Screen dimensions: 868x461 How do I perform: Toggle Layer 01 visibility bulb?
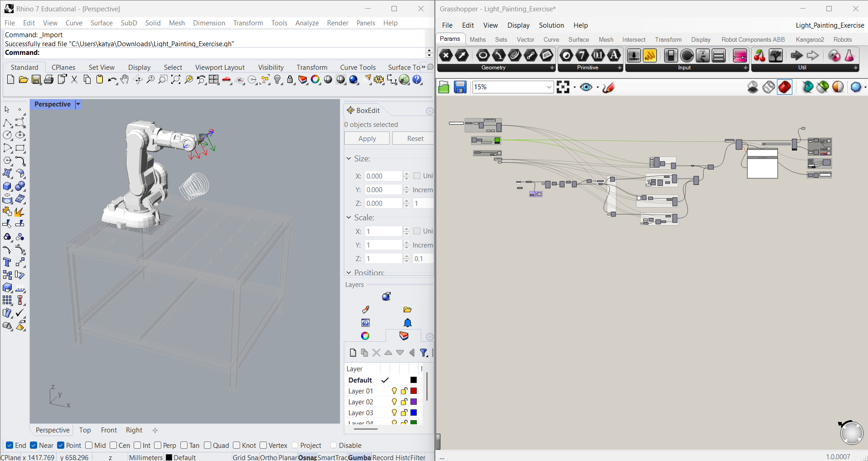coord(394,391)
